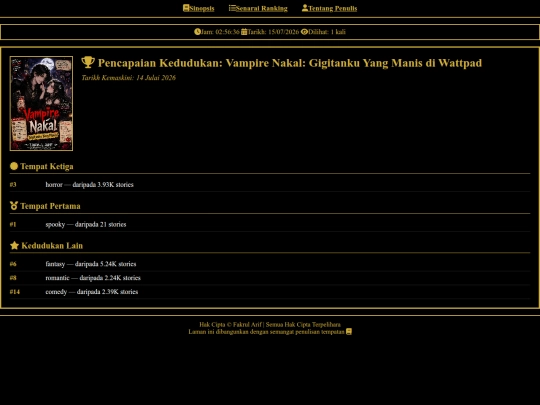This screenshot has height=405, width=540.
Task: Click the fantasy ranking row text
Action: (x=91, y=264)
